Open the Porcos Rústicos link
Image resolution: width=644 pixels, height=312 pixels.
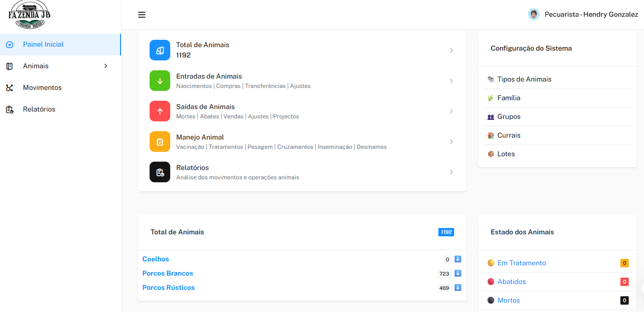pos(168,287)
